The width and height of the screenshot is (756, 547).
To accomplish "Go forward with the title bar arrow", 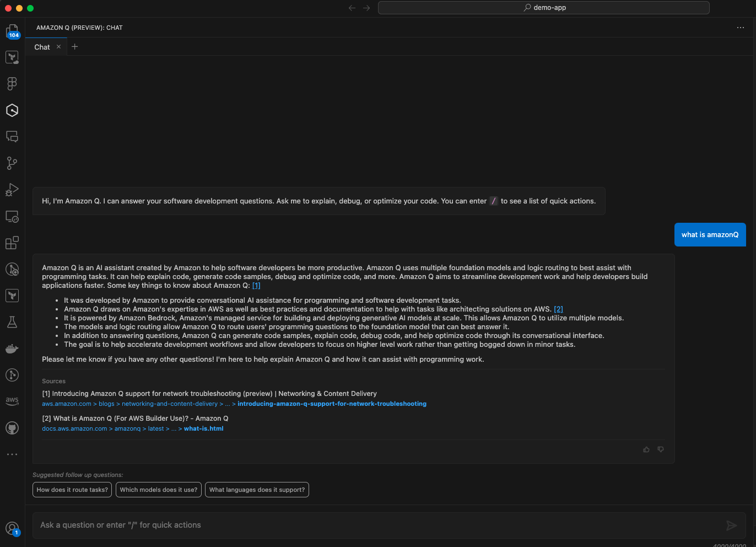I will 366,8.
